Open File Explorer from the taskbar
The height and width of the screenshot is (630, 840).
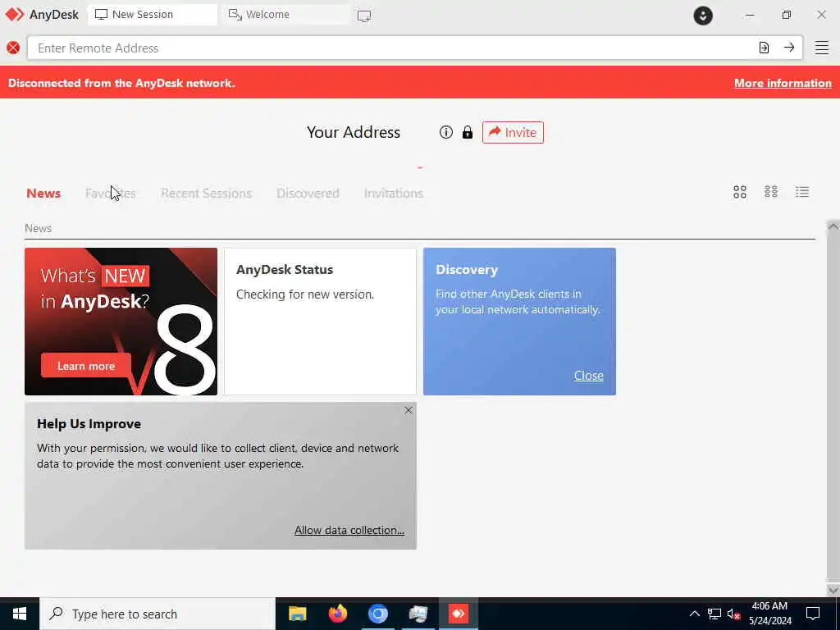297,614
